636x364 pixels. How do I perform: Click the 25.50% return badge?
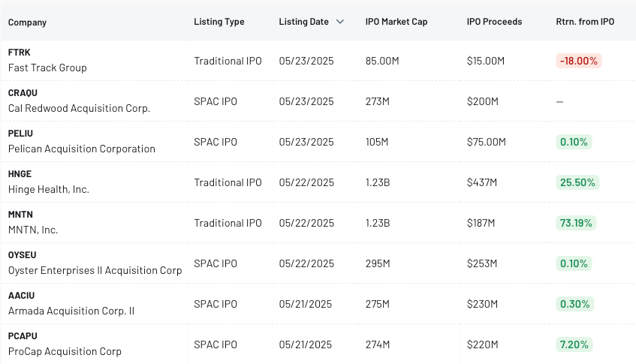coord(577,182)
